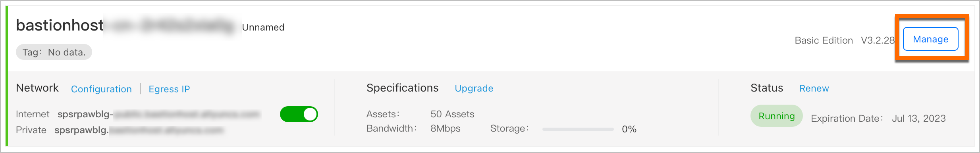Disable the Internet access toggle
The image size is (980, 153).
click(x=299, y=114)
